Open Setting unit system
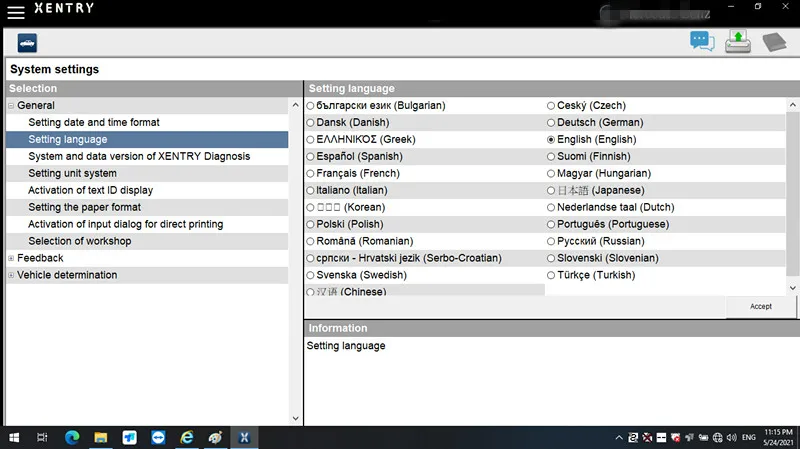The image size is (800, 449). point(72,173)
